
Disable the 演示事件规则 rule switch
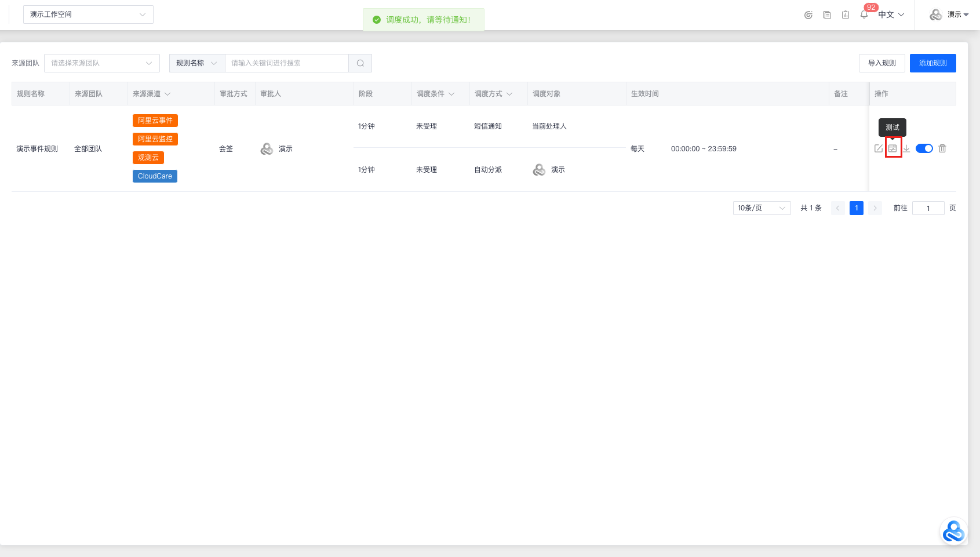924,148
